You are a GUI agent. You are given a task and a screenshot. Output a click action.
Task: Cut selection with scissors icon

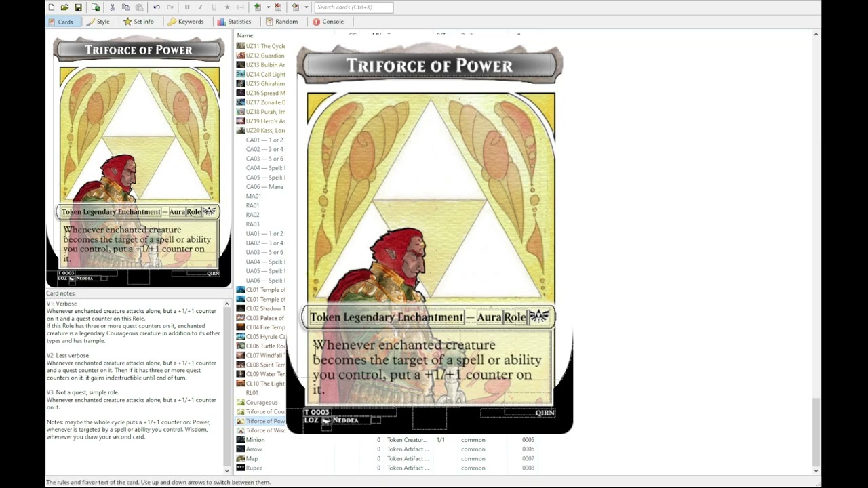coord(113,7)
